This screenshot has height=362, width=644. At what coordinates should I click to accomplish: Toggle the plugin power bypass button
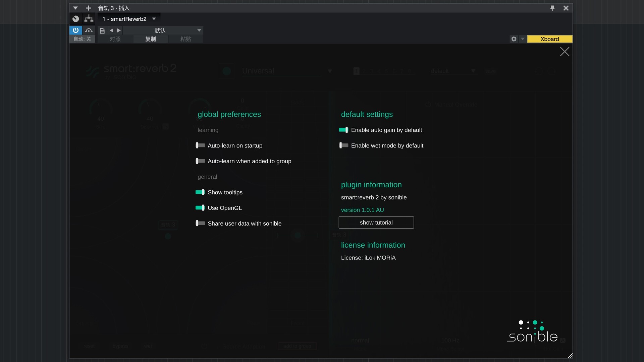[x=75, y=30]
